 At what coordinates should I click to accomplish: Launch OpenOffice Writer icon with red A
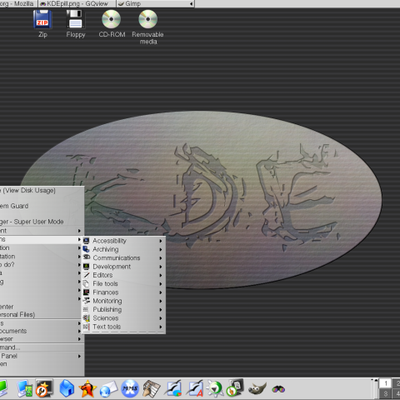coord(195,389)
